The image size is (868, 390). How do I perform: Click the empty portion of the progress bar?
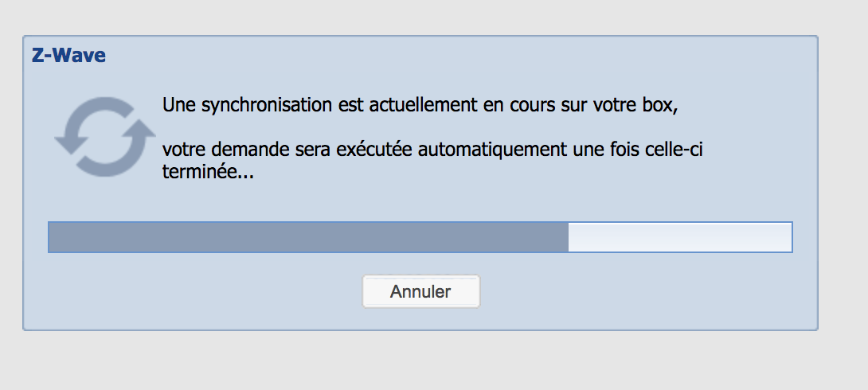click(x=679, y=237)
